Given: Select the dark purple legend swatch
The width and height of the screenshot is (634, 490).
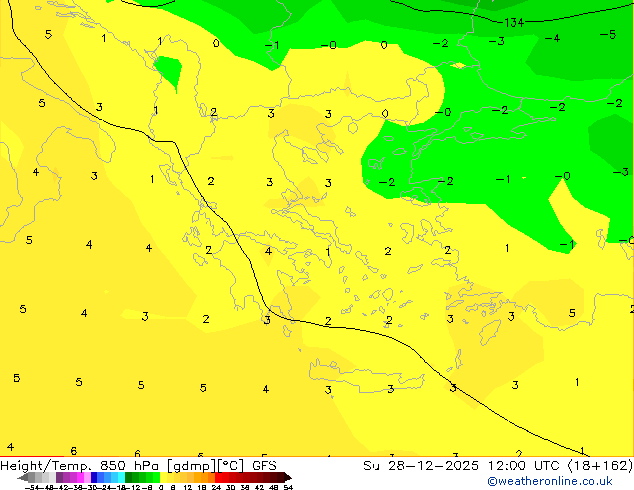Looking at the screenshot, I should click(59, 477).
